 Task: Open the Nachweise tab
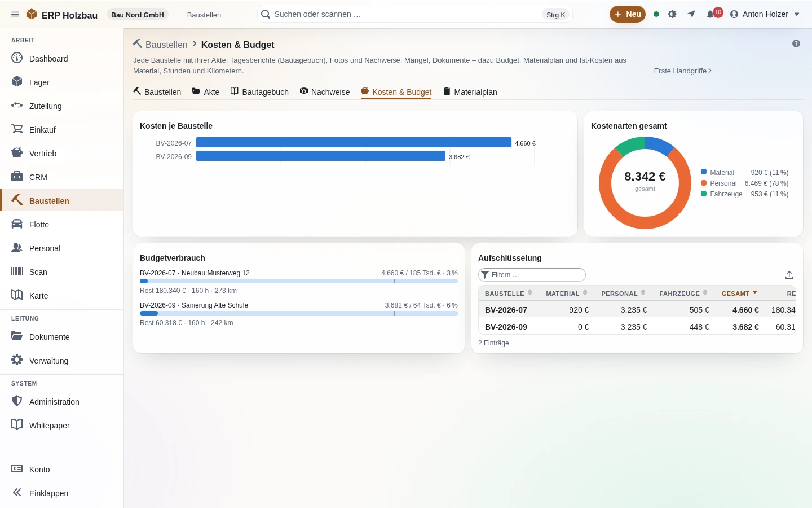point(325,92)
